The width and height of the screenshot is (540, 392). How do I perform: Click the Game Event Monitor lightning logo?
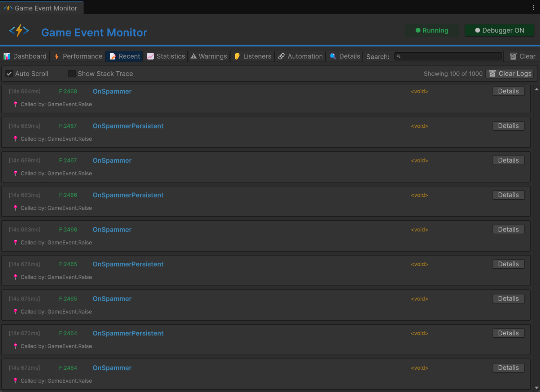point(19,30)
